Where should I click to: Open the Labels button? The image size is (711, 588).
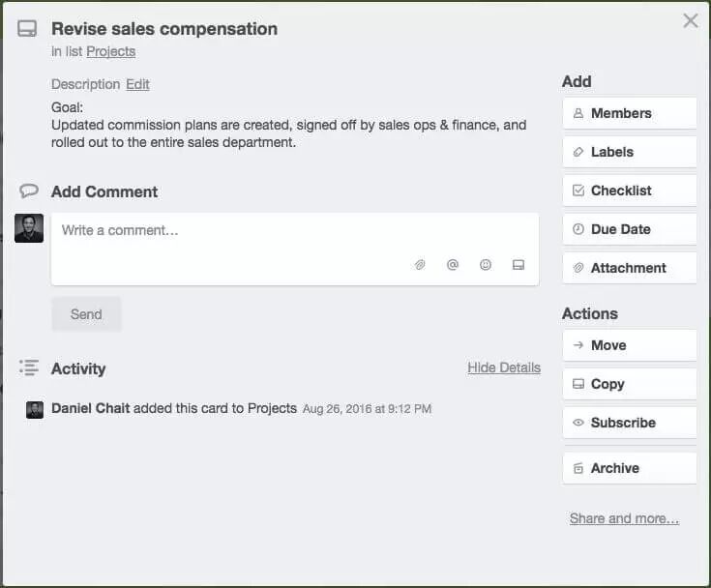tap(630, 152)
